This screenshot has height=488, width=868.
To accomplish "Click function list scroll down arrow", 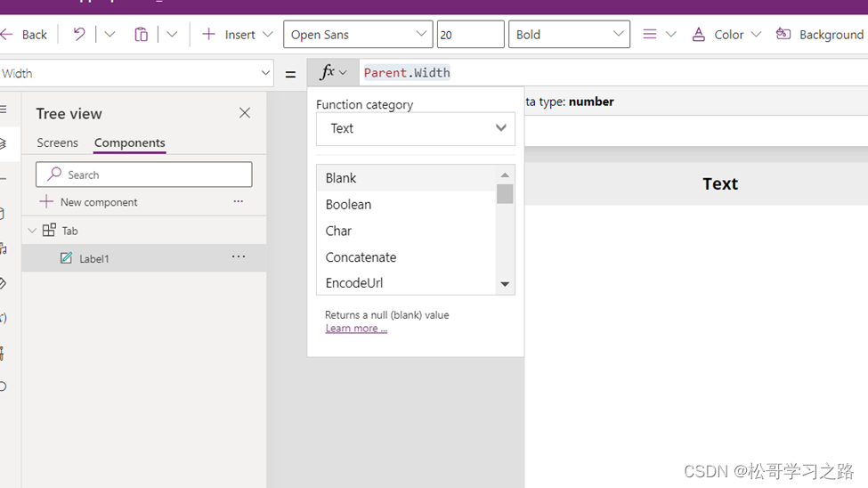I will [505, 284].
